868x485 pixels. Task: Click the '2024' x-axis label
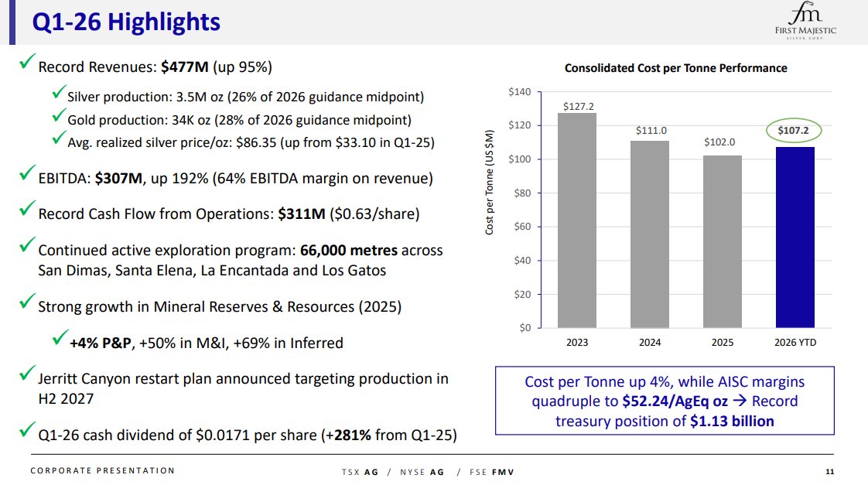click(650, 343)
